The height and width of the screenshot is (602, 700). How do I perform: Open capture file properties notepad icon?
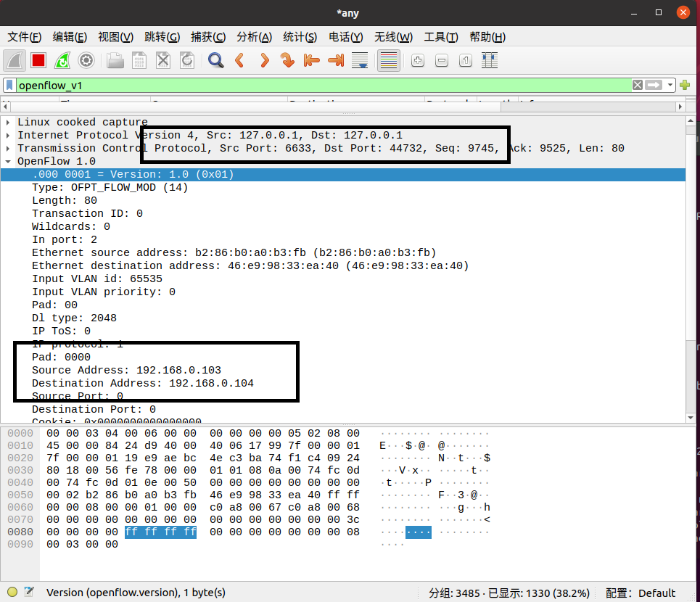click(x=29, y=592)
